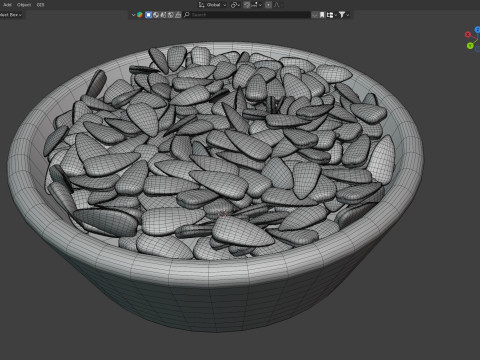The width and height of the screenshot is (480, 360).
Task: Toggle the snapping magnet button
Action: pos(247,5)
